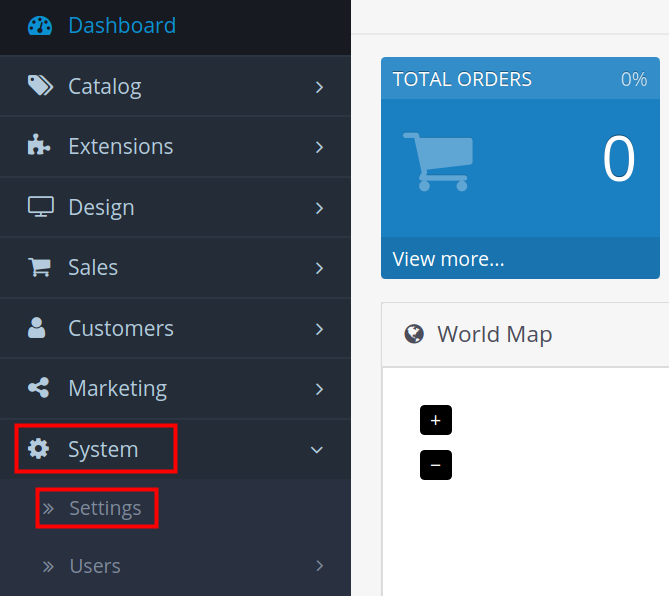Image resolution: width=669 pixels, height=596 pixels.
Task: Click the Customers person icon
Action: (x=38, y=328)
